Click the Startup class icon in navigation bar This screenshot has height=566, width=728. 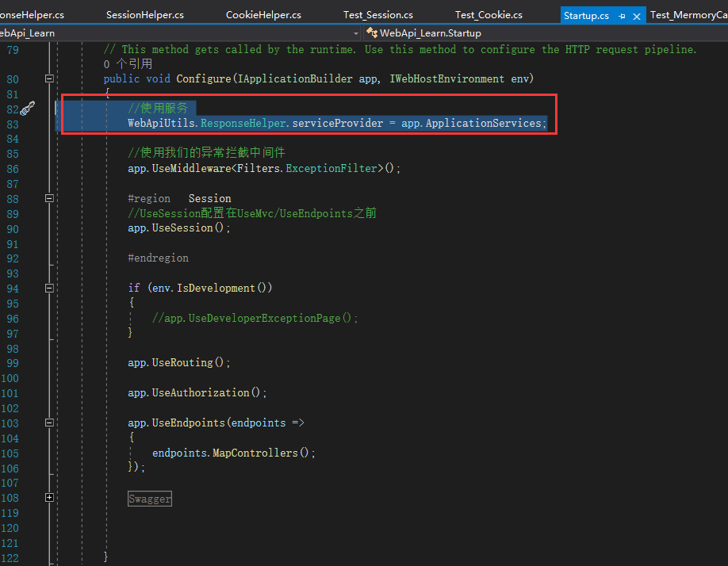[x=370, y=33]
